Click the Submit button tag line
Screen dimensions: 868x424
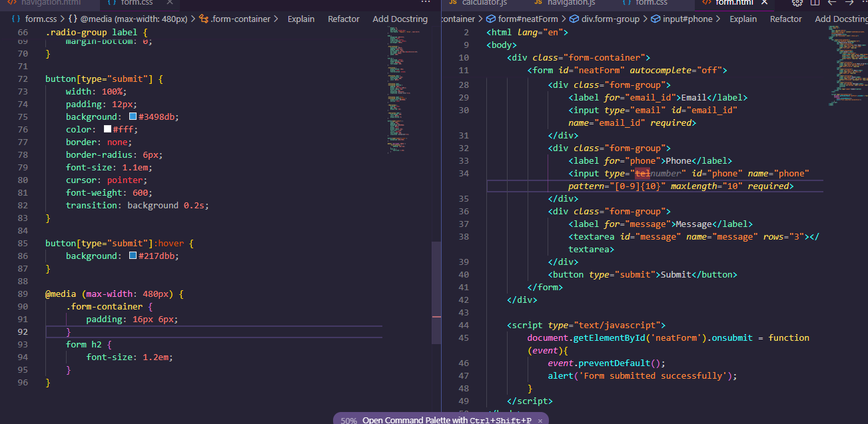coord(642,274)
